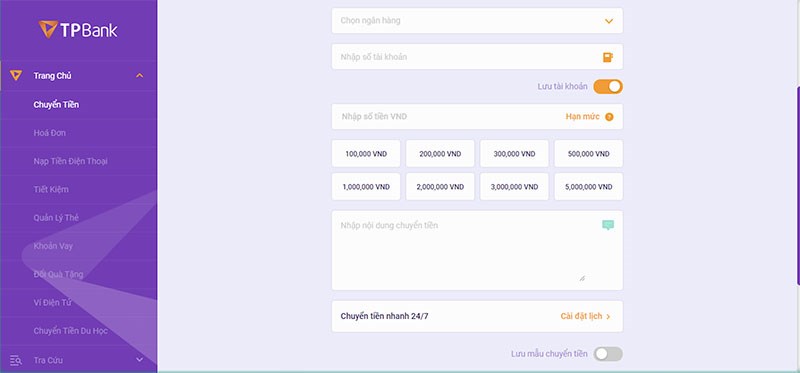Open the Chọn ngân hàng dropdown
800x373 pixels.
pos(477,21)
